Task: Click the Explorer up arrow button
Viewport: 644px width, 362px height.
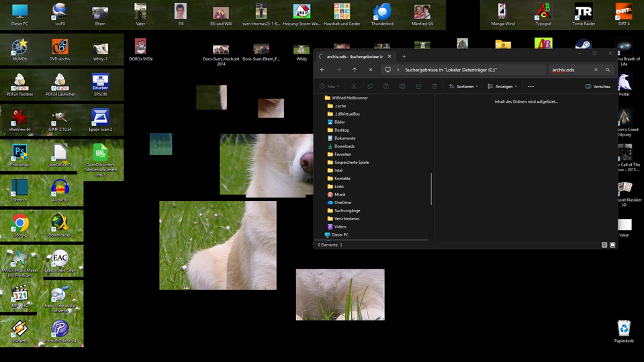Action: pos(355,70)
